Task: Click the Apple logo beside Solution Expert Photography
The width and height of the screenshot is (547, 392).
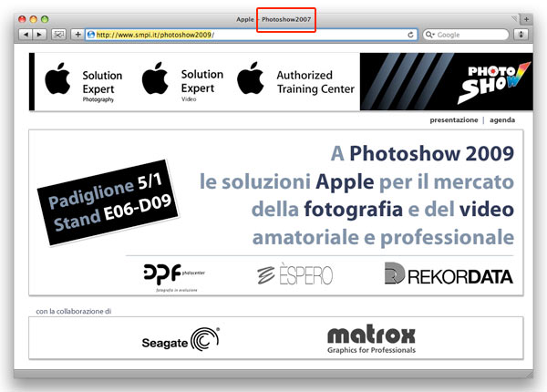Action: pyautogui.click(x=57, y=78)
